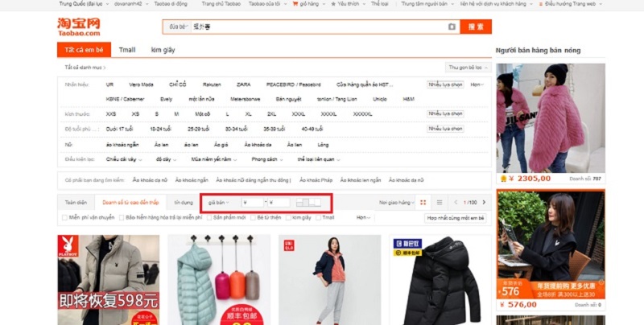Switch to grid view icon
The width and height of the screenshot is (644, 325).
click(x=423, y=202)
